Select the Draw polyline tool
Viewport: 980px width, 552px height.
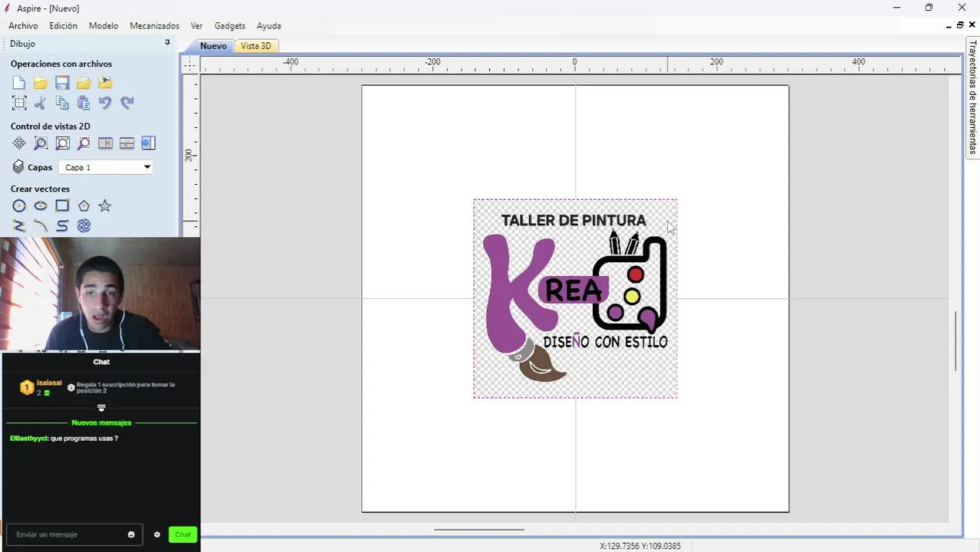(19, 225)
